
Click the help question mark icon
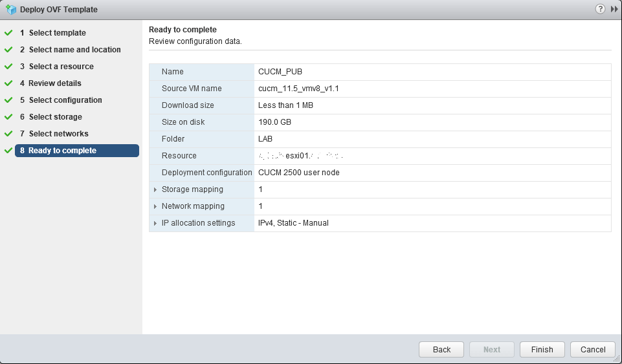click(x=600, y=8)
